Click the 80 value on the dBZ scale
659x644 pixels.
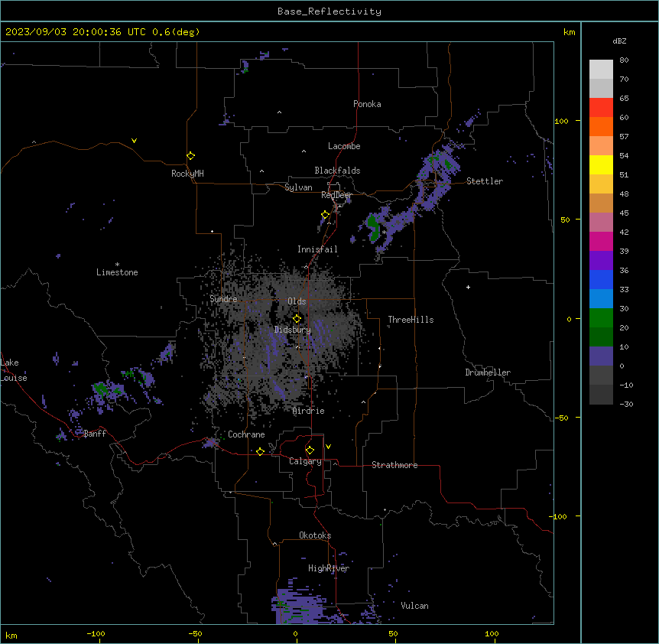[624, 60]
